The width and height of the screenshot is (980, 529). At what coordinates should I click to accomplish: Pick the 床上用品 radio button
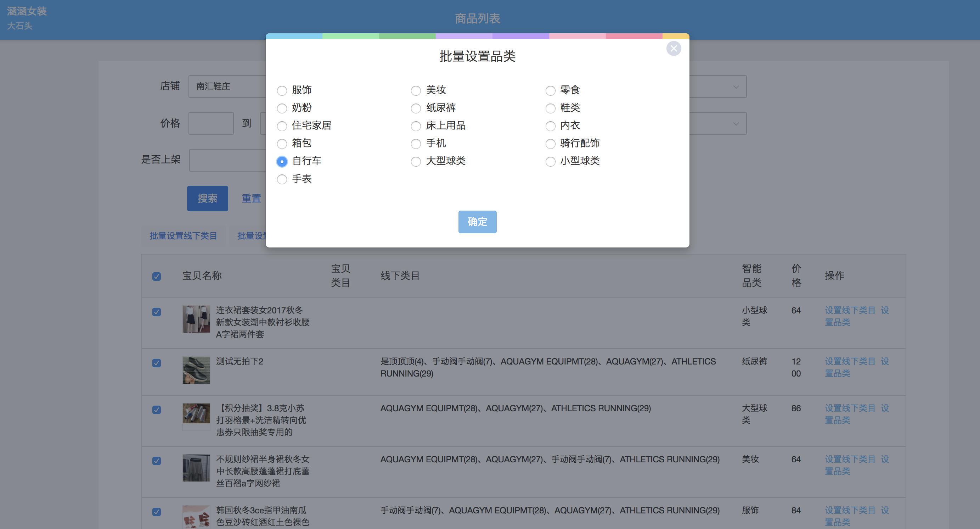tap(416, 126)
